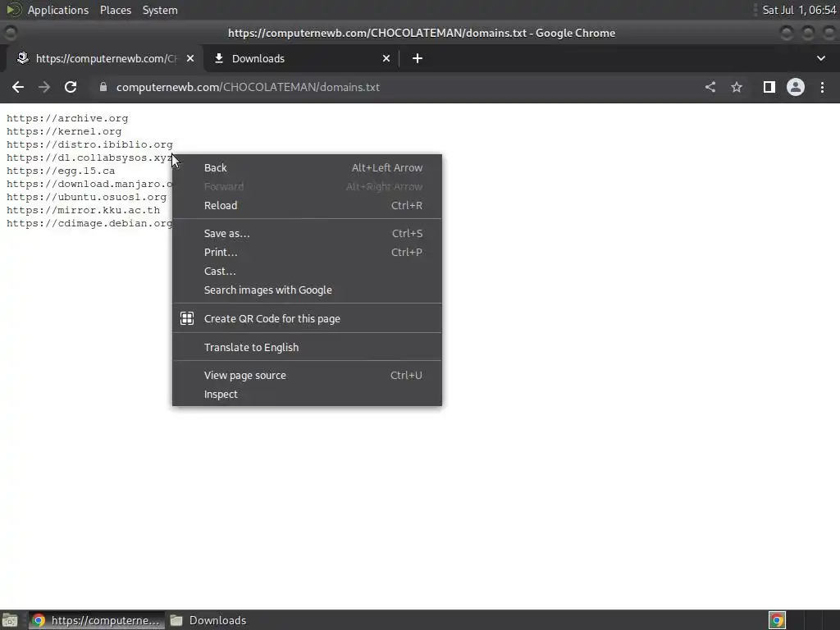Click the clock Sat Jul 1, 06:54
The width and height of the screenshot is (840, 630).
[x=799, y=10]
